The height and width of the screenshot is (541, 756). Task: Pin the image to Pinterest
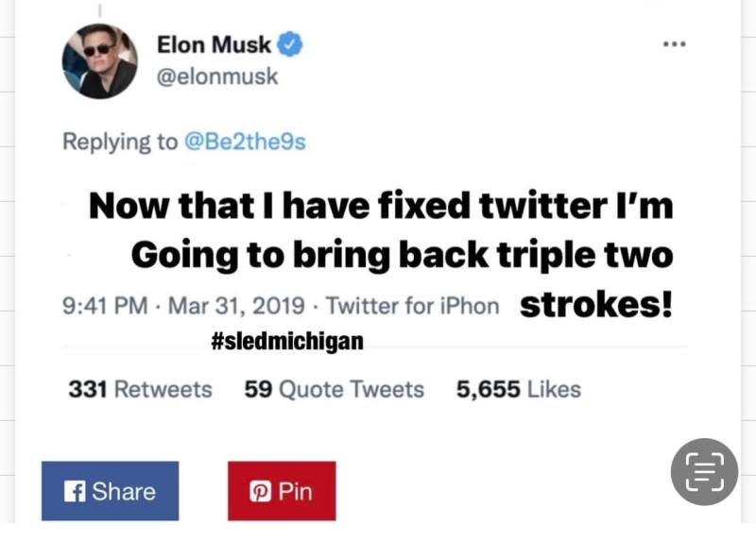coord(282,491)
